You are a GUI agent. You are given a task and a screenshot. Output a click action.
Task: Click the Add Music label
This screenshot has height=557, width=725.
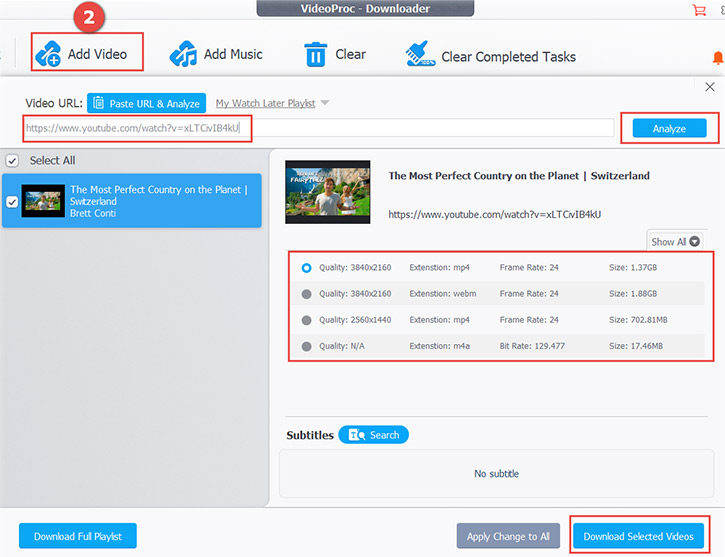point(233,54)
